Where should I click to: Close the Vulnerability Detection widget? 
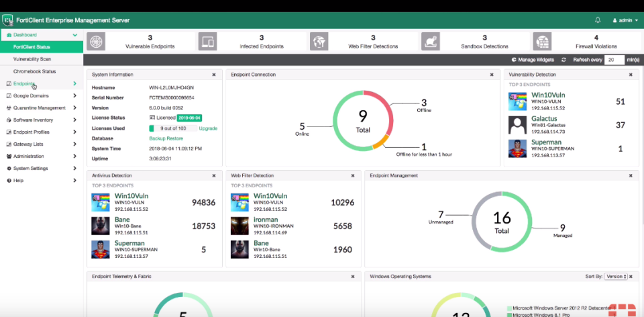point(631,75)
